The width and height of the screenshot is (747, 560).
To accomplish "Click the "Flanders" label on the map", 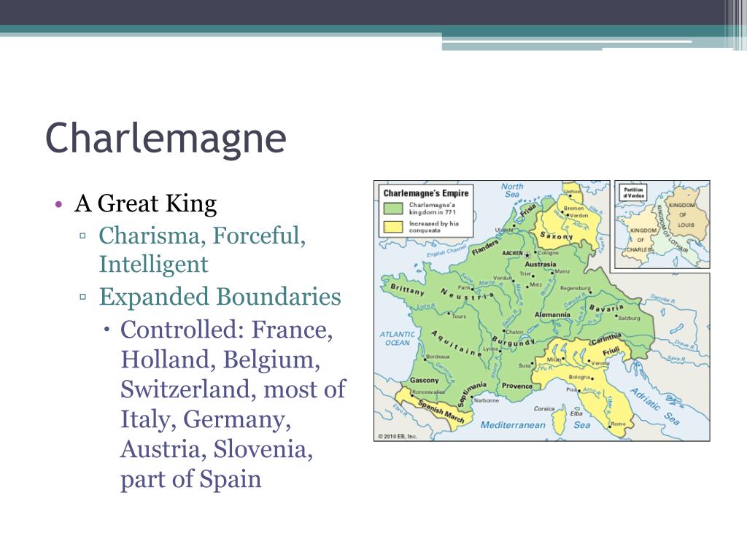I will tap(485, 247).
